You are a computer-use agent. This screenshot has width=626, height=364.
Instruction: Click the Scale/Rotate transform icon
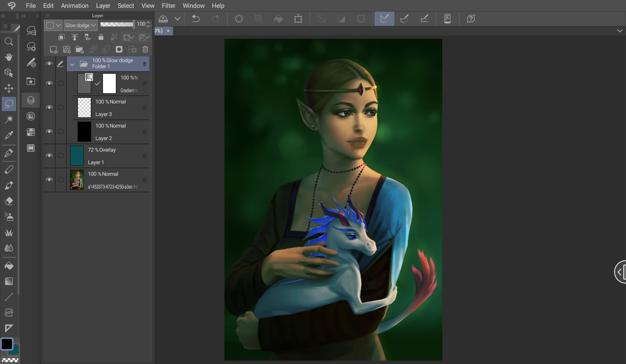pos(298,19)
